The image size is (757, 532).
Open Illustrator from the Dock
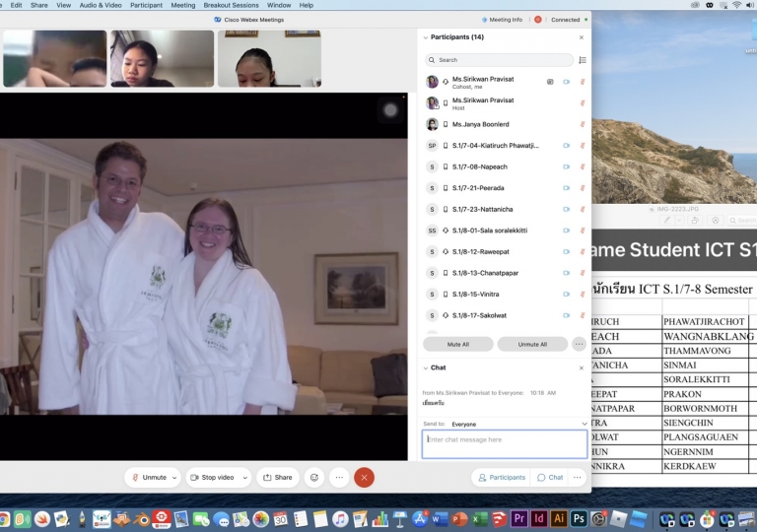(x=559, y=519)
